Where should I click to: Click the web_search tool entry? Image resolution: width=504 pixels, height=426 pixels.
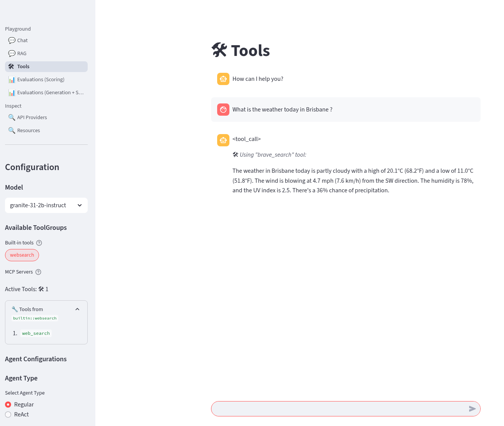click(36, 333)
